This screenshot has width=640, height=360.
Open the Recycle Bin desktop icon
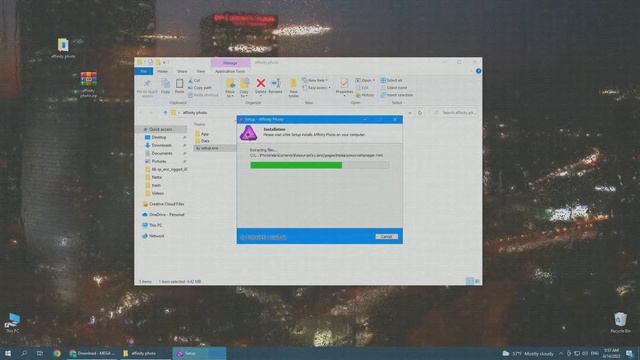pyautogui.click(x=620, y=323)
